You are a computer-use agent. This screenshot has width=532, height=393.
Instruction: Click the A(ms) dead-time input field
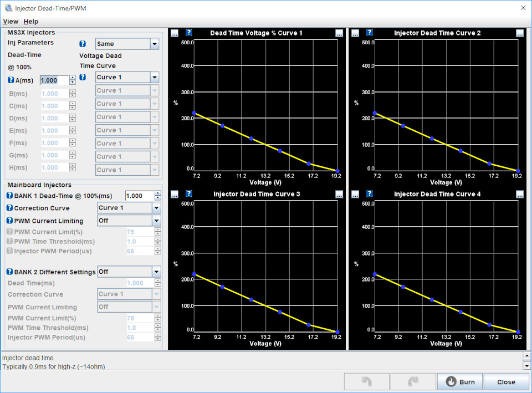click(x=54, y=80)
